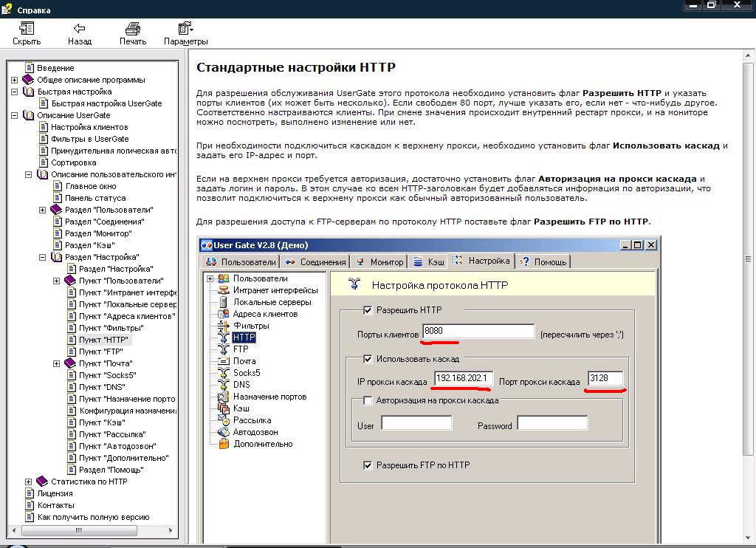
Task: Click the User input field
Action: [416, 423]
